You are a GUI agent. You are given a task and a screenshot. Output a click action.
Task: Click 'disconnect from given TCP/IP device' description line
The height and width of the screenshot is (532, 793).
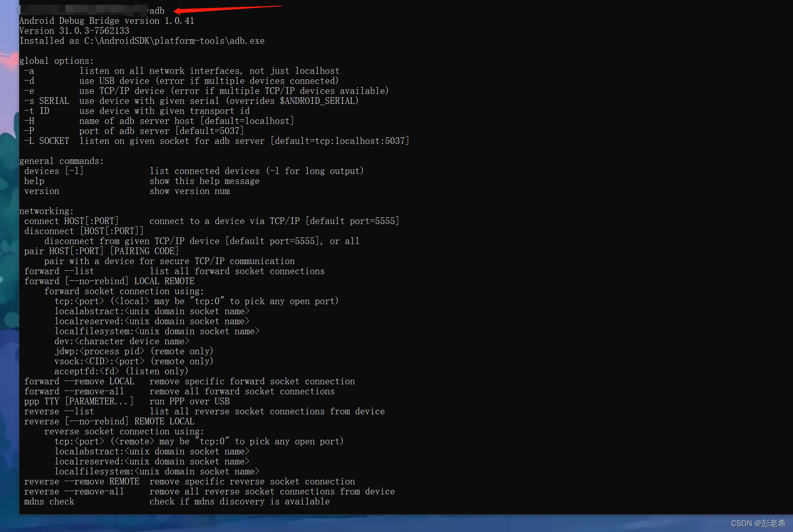(202, 241)
